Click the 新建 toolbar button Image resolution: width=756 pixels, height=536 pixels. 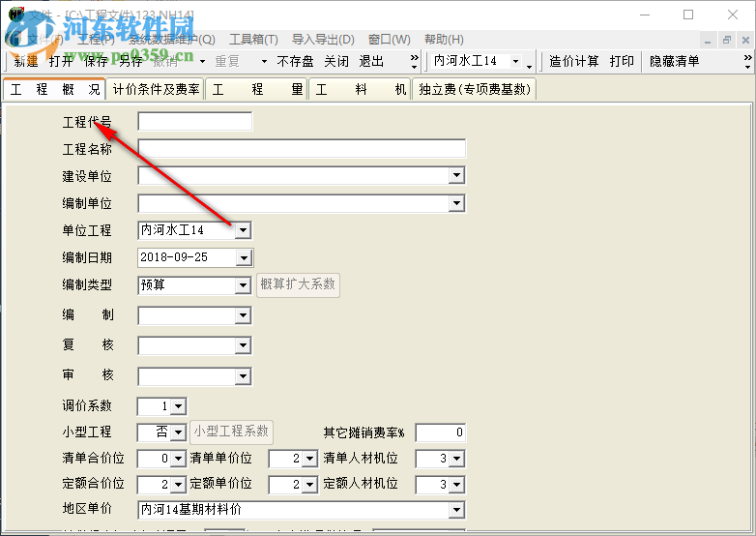[26, 61]
